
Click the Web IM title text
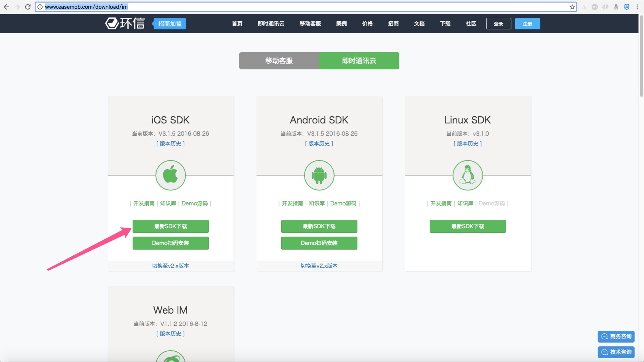171,310
